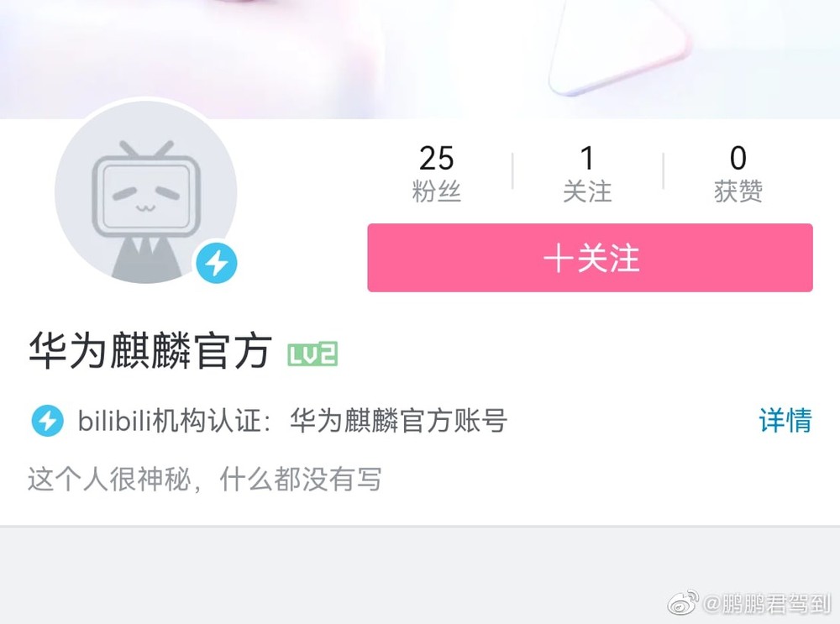Tap the 粉丝 label under 25
The height and width of the screenshot is (624, 840).
click(437, 191)
